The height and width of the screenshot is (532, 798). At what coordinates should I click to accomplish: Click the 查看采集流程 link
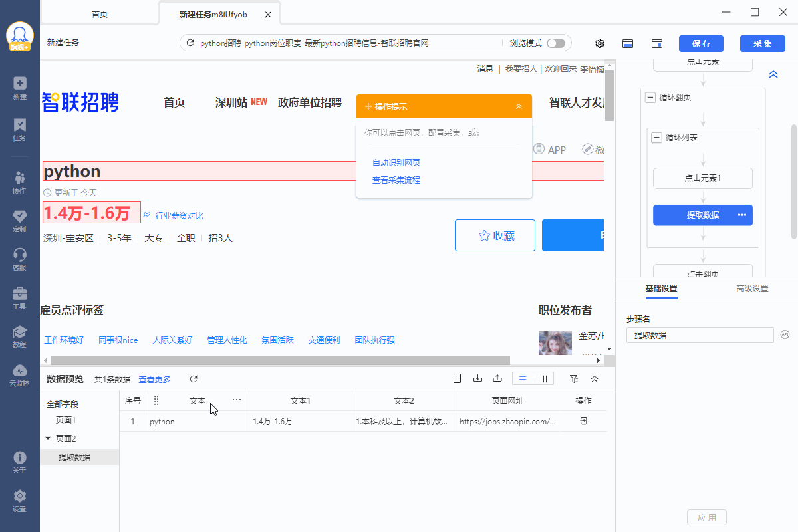click(x=396, y=180)
